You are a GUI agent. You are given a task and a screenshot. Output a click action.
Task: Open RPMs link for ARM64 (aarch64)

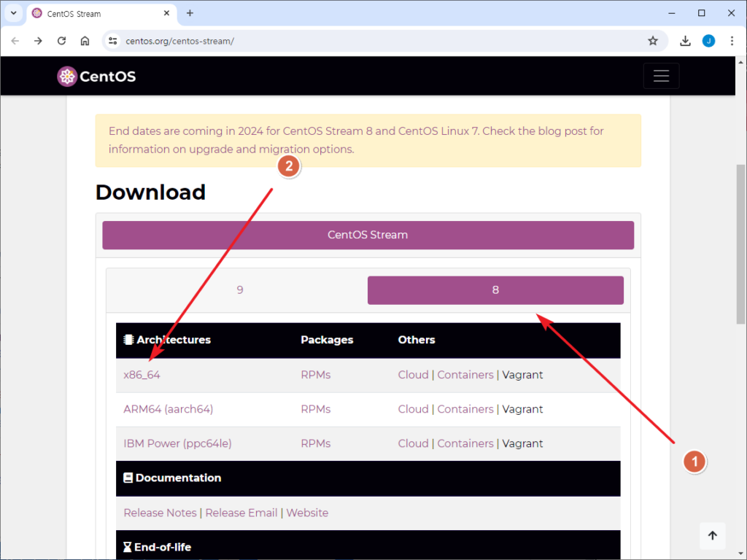tap(315, 409)
